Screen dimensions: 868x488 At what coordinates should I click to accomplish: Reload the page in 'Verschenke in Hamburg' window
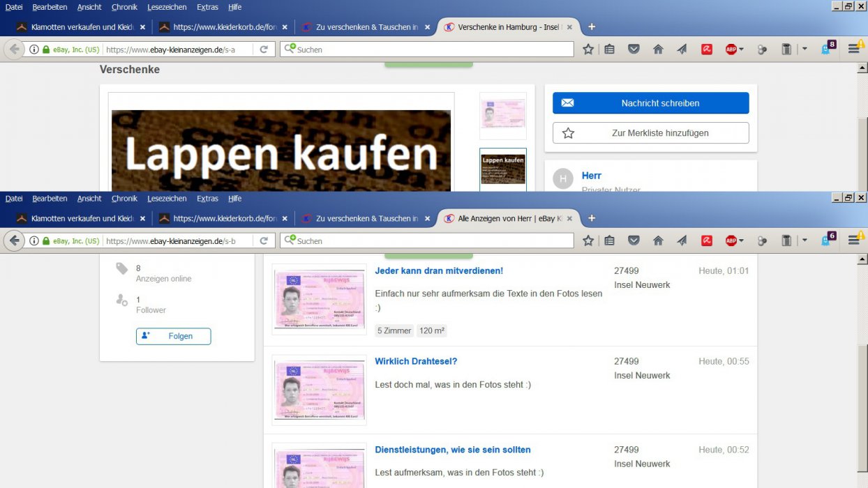click(x=264, y=49)
